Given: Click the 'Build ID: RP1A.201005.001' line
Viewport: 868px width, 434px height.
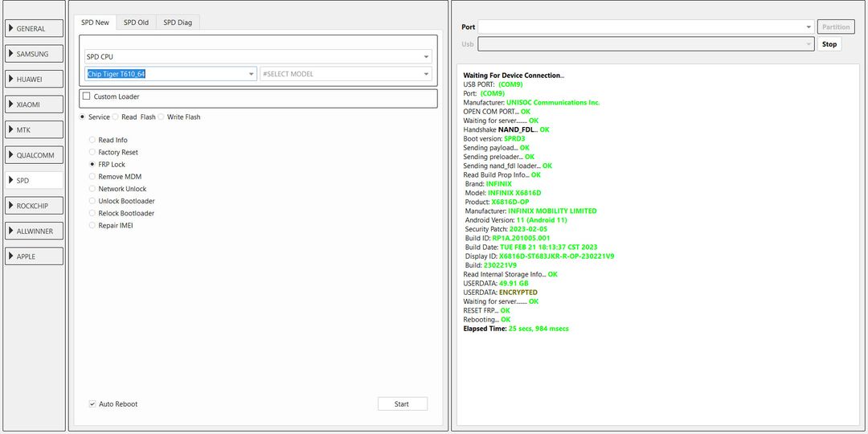Looking at the screenshot, I should [508, 238].
